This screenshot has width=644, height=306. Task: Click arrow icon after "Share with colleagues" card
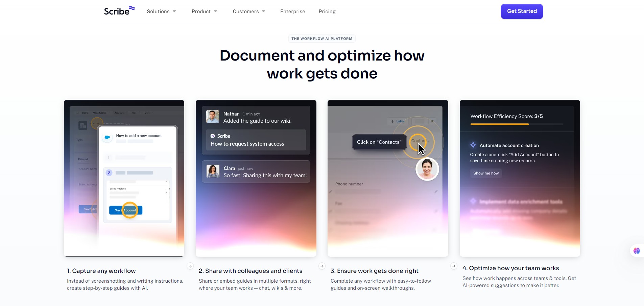(x=321, y=266)
